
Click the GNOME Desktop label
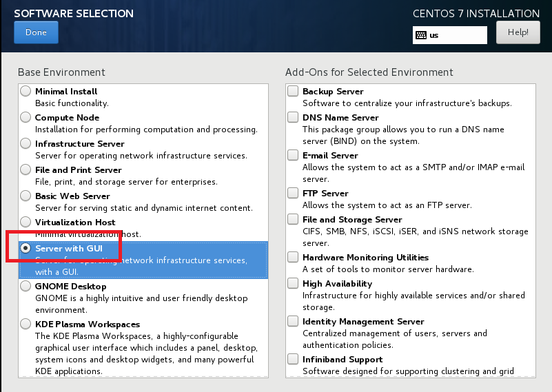tap(71, 287)
